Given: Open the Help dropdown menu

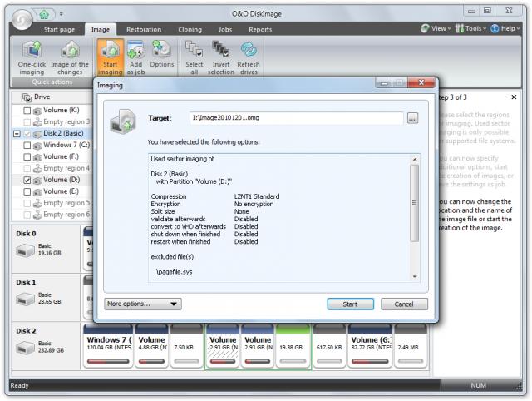Looking at the screenshot, I should 505,28.
